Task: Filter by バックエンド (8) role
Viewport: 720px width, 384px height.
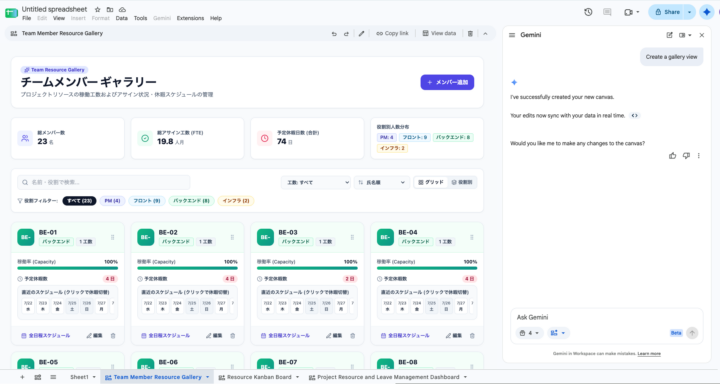Action: [191, 201]
